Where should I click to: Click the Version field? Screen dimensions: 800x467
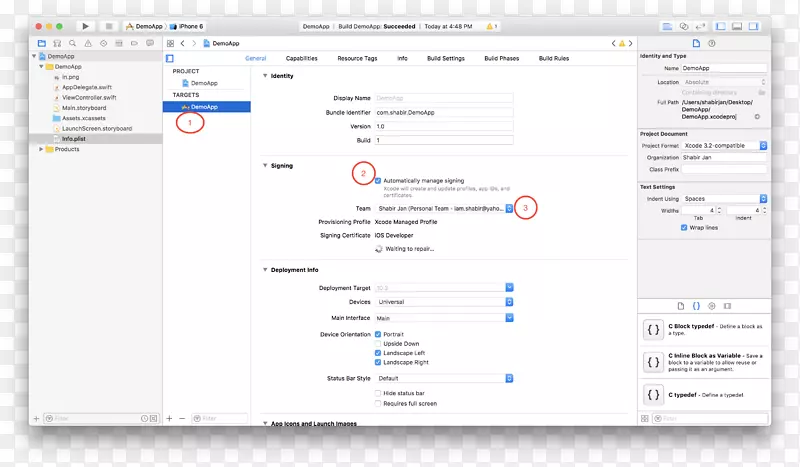coord(444,126)
